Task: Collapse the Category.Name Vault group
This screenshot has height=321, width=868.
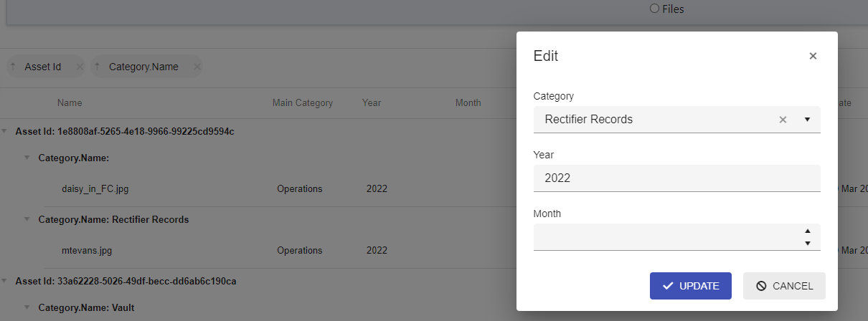Action: coord(27,307)
